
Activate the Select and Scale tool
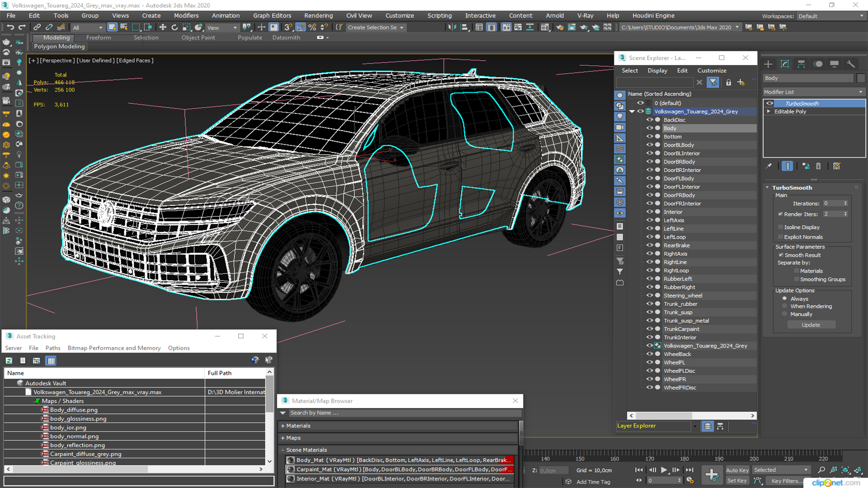186,28
